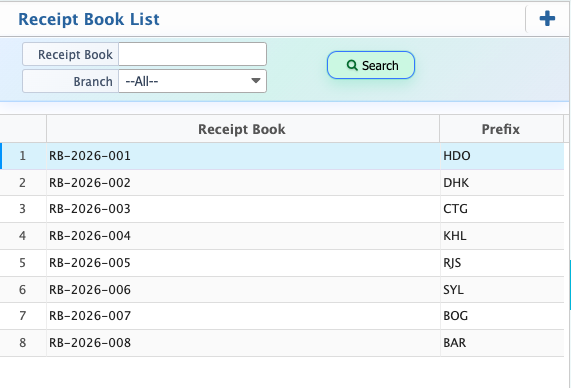Click the RJS prefix cell
Screen dimensions: 571x388
pyautogui.click(x=502, y=263)
